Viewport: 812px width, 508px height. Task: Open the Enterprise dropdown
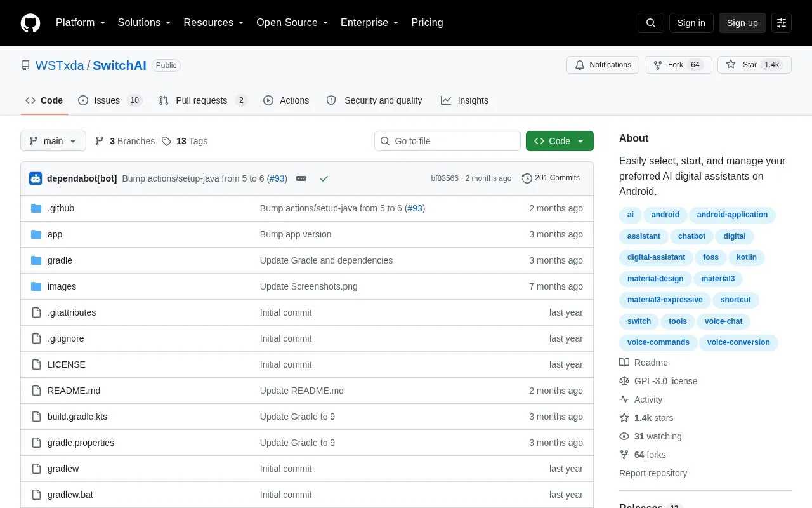pyautogui.click(x=370, y=23)
